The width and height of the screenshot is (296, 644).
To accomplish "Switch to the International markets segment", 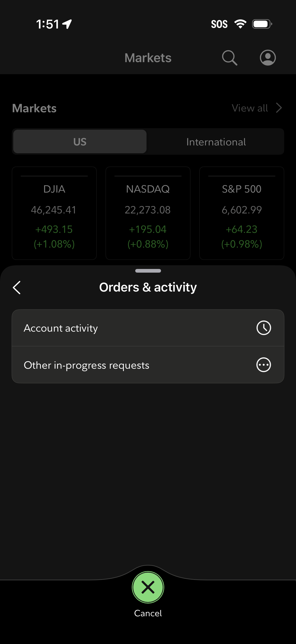I will tap(216, 142).
